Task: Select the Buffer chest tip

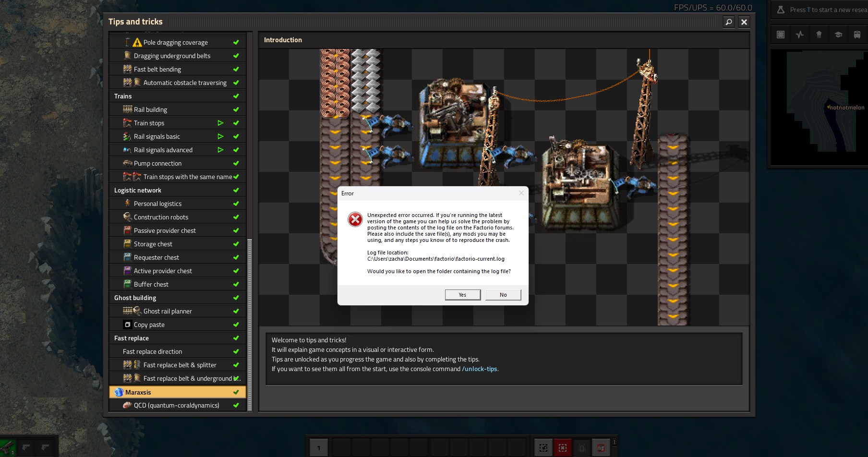Action: click(178, 284)
